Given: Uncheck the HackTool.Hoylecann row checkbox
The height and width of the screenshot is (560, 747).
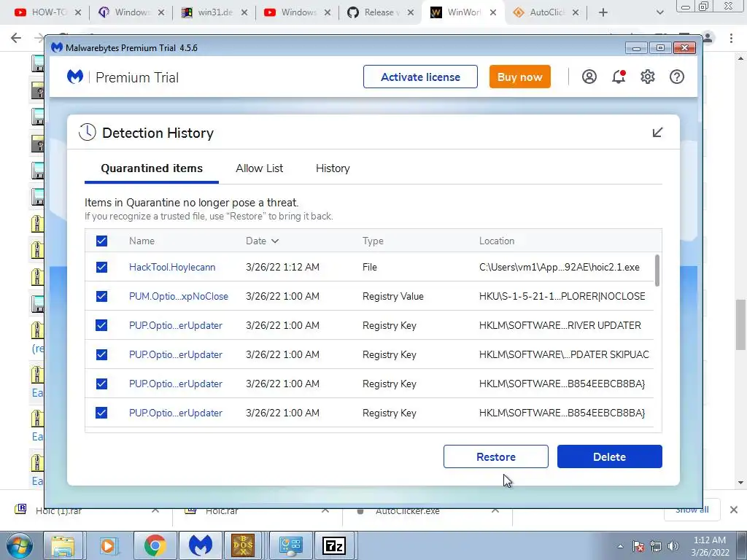Looking at the screenshot, I should coord(101,267).
